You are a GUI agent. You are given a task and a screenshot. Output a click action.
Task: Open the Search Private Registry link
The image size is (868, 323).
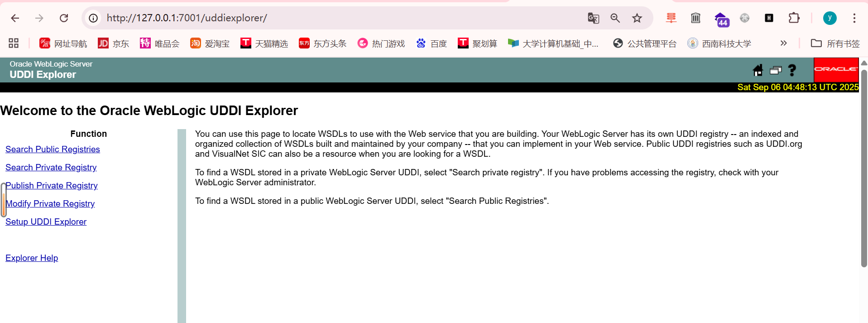51,167
